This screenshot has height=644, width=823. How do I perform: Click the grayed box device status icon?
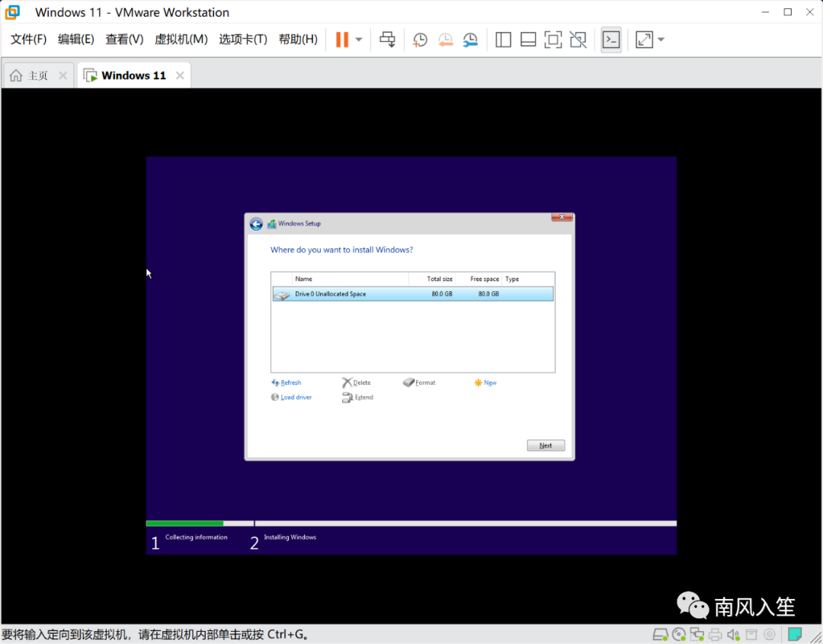pyautogui.click(x=751, y=635)
